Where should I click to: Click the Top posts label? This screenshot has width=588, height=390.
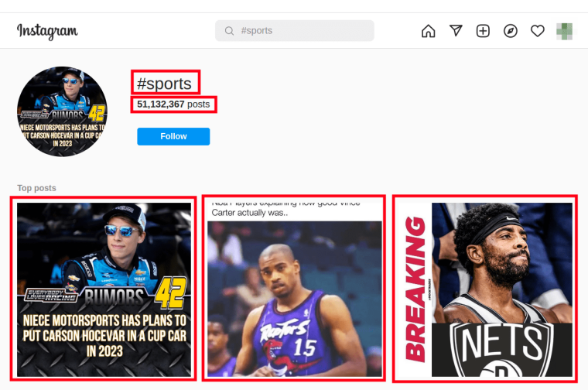(37, 188)
